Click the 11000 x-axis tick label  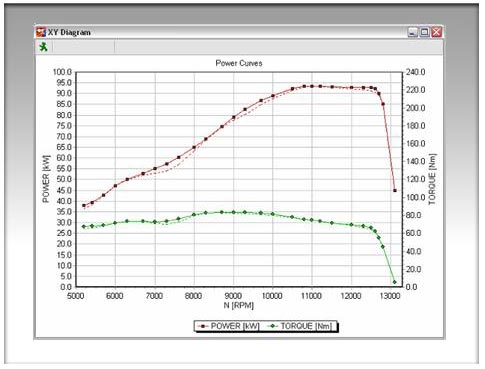[311, 296]
